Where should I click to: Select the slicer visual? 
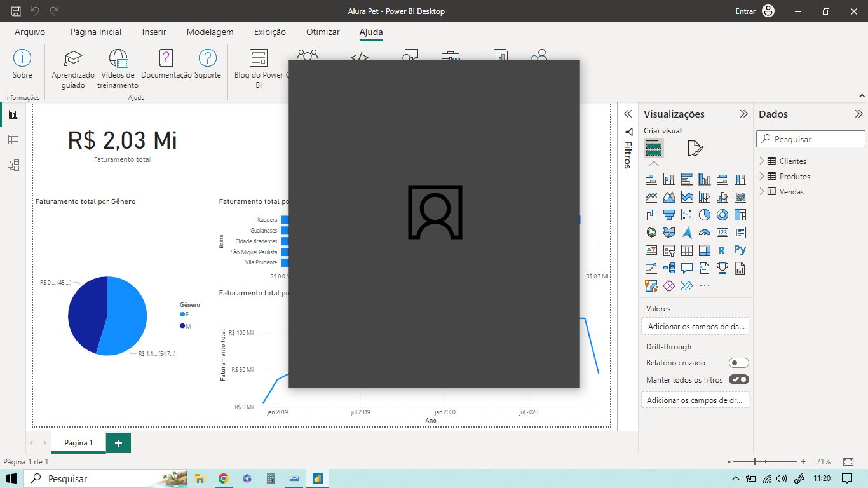(668, 250)
